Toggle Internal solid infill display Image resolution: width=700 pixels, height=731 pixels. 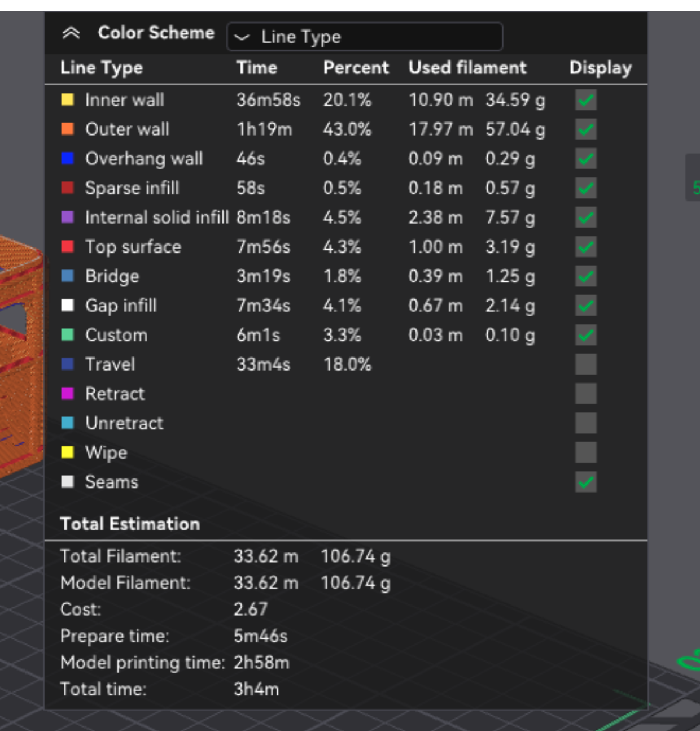click(587, 217)
